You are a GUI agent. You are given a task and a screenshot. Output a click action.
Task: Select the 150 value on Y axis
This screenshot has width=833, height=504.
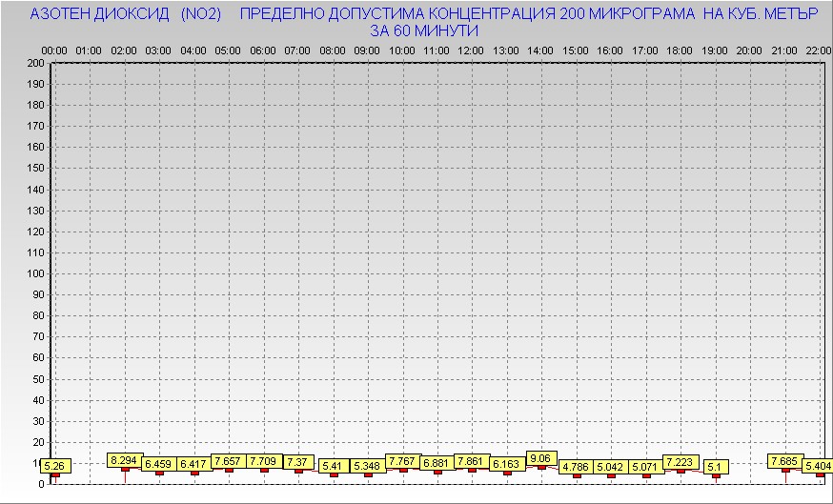(x=36, y=169)
